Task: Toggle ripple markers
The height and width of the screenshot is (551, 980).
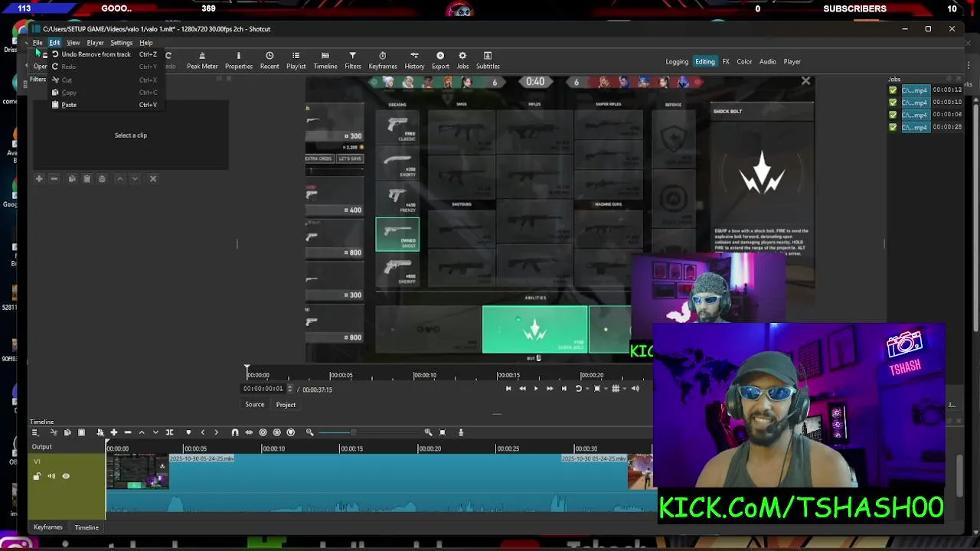Action: (290, 432)
